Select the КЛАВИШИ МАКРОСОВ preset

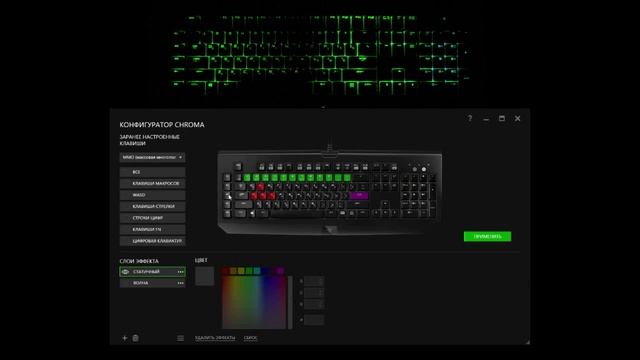point(152,183)
